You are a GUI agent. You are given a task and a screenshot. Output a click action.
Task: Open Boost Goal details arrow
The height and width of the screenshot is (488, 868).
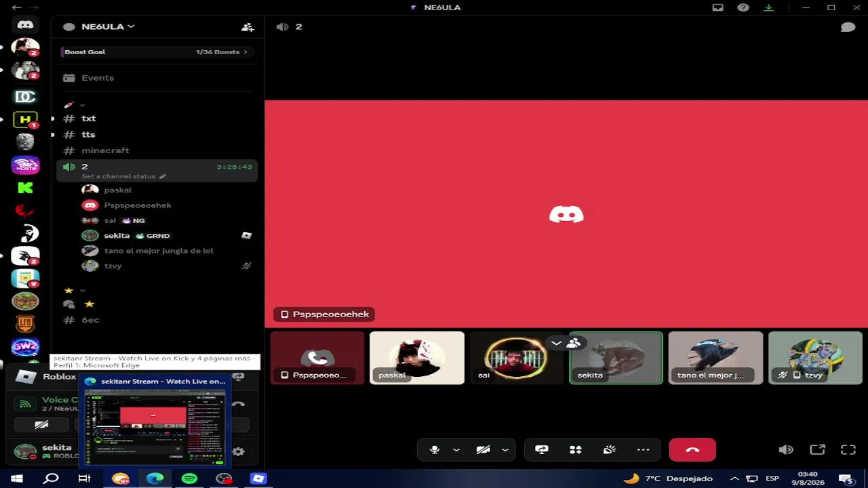point(245,52)
